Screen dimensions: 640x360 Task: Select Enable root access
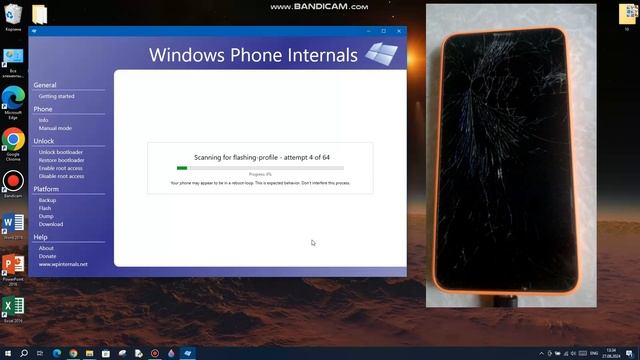[x=60, y=168]
